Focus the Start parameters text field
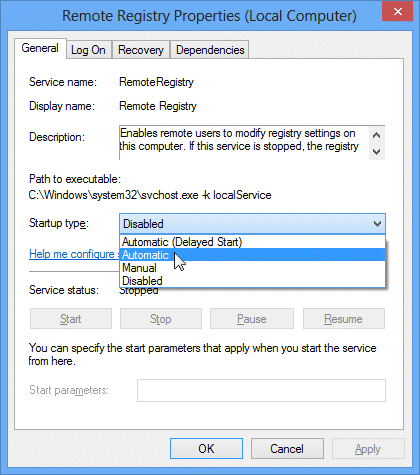Image resolution: width=420 pixels, height=475 pixels. click(261, 390)
